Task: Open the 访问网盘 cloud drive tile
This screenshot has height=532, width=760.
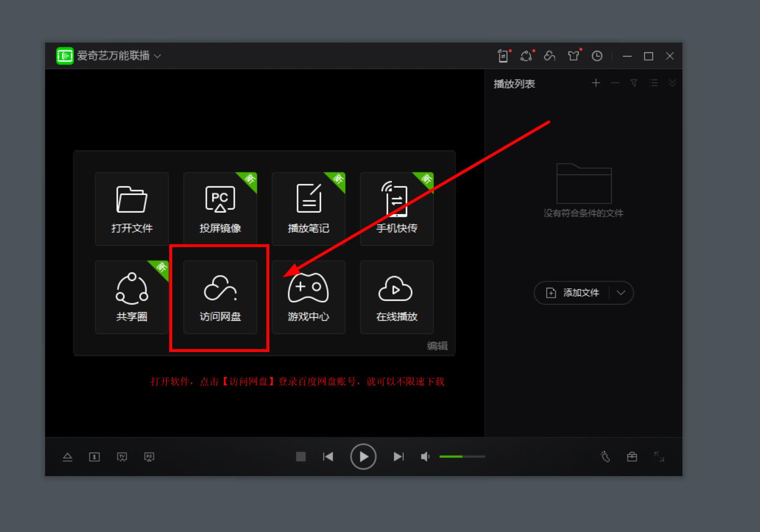Action: pyautogui.click(x=220, y=297)
